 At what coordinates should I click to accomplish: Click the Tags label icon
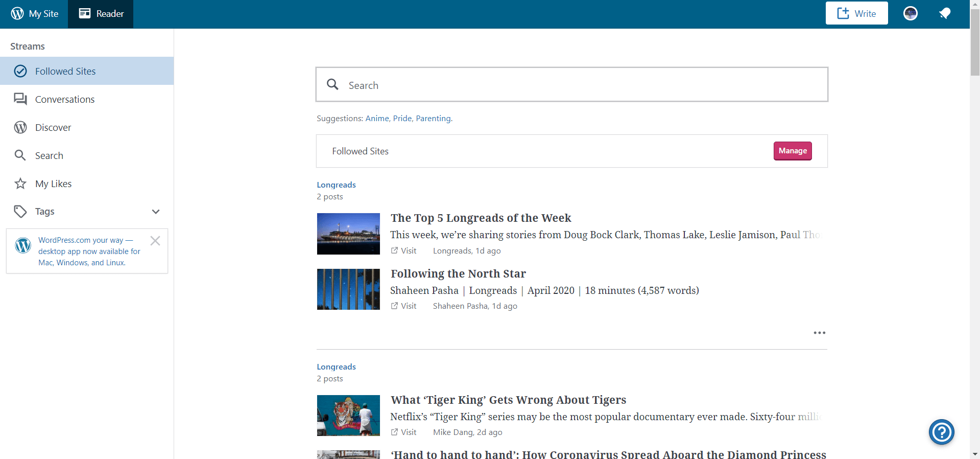point(20,212)
